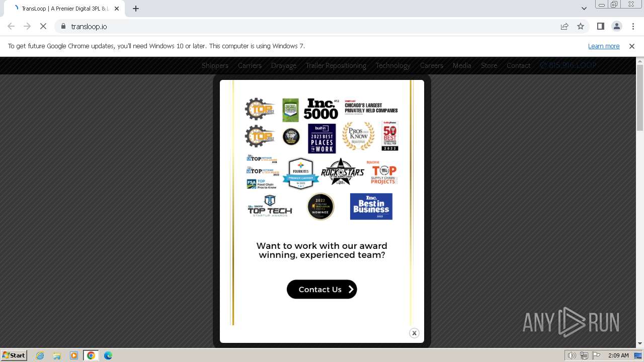Launch Internet Explorer from the taskbar
This screenshot has width=644, height=362.
(40, 355)
